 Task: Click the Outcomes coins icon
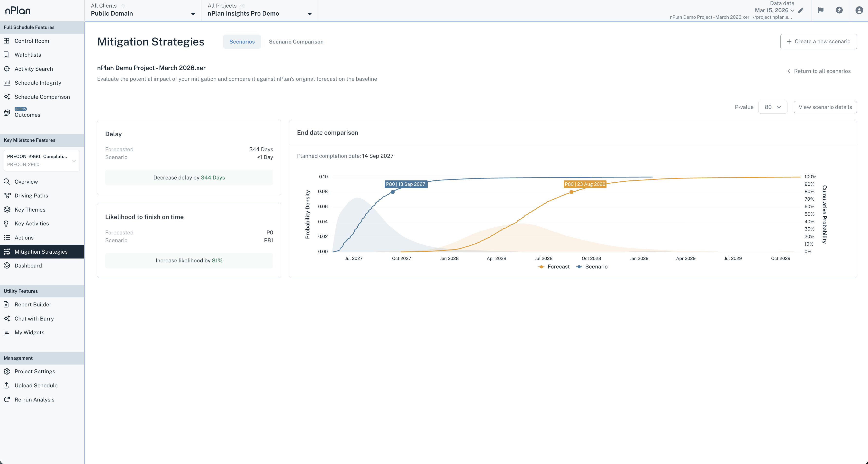tap(6, 113)
